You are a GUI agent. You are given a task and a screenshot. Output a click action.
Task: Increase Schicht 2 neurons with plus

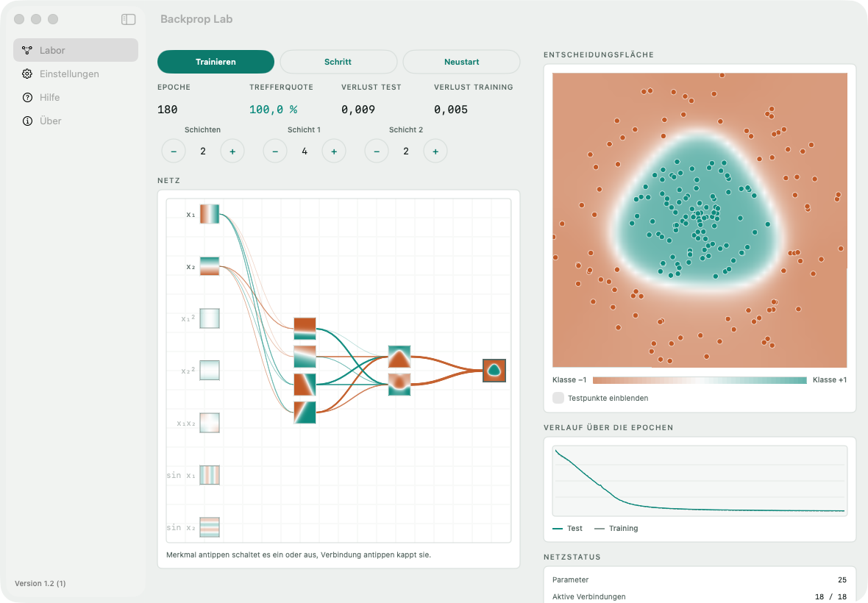tap(435, 151)
